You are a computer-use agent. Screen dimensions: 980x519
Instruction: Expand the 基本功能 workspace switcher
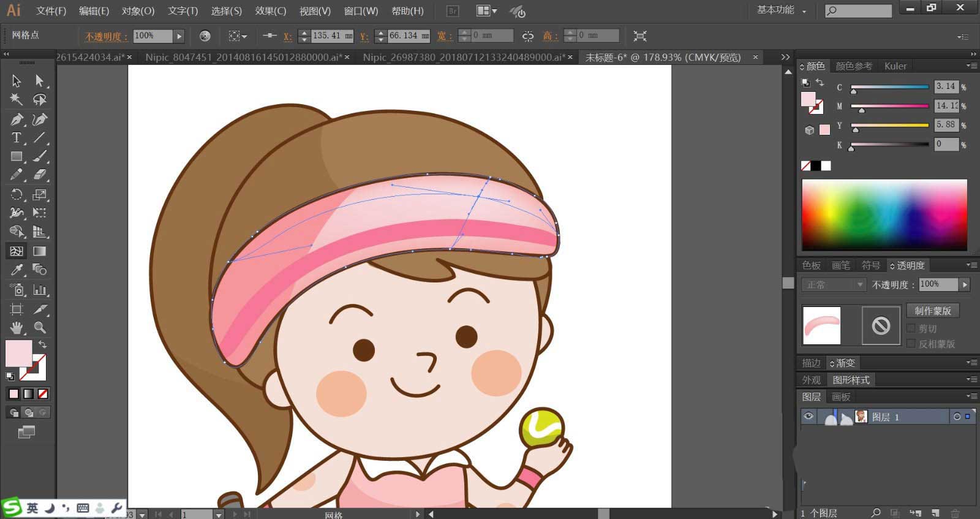(x=782, y=10)
